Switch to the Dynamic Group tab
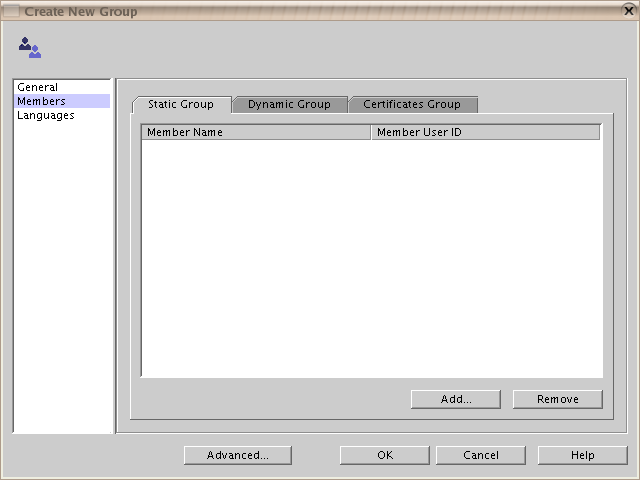Viewport: 640px width, 480px height. coord(289,104)
